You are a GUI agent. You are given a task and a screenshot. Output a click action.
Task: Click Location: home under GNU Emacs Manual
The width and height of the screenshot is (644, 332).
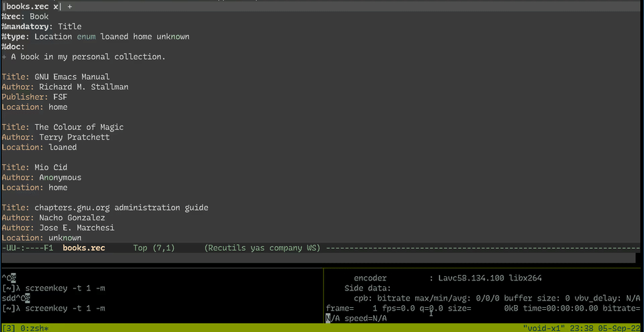coord(34,107)
